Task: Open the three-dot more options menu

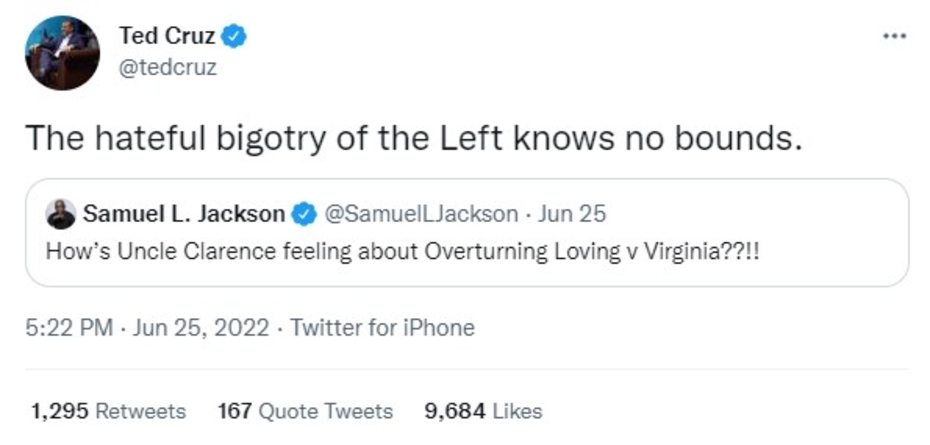Action: (894, 37)
